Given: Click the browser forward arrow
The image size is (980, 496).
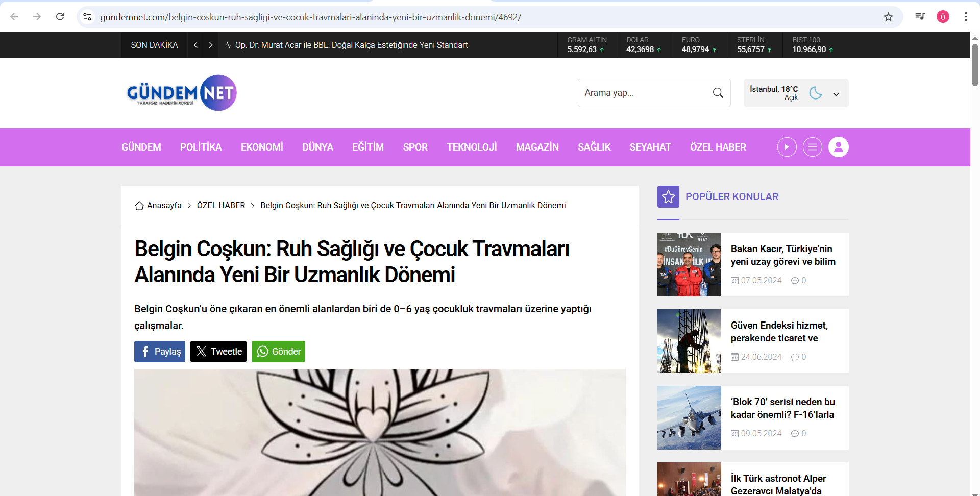Looking at the screenshot, I should tap(37, 17).
